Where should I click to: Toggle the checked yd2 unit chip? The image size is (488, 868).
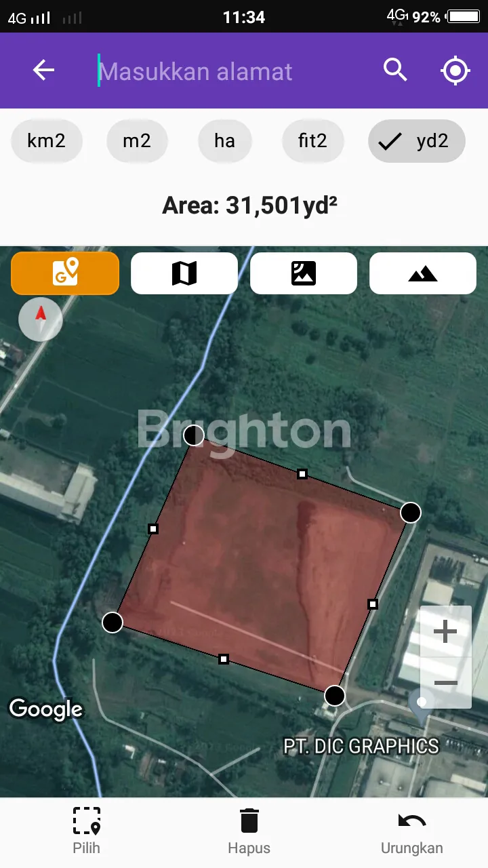(417, 141)
